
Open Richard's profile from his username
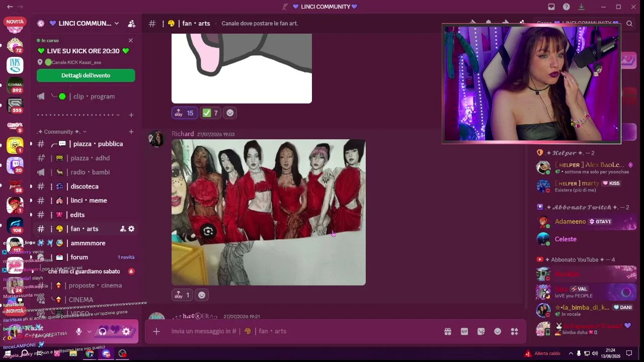(x=183, y=134)
